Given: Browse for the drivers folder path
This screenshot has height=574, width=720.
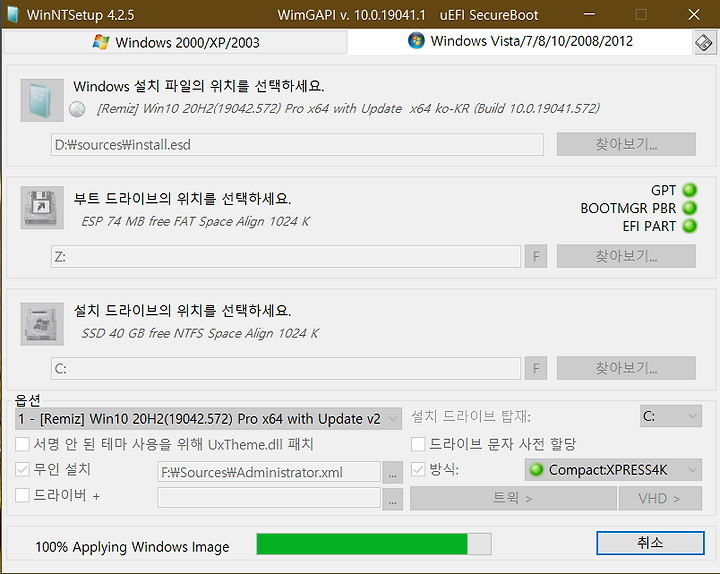Looking at the screenshot, I should (x=393, y=499).
